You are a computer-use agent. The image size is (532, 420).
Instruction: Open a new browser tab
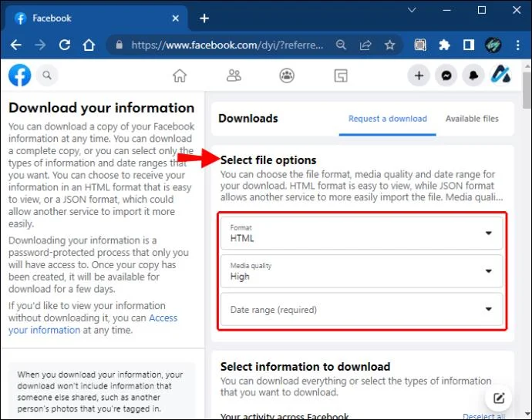[x=204, y=18]
